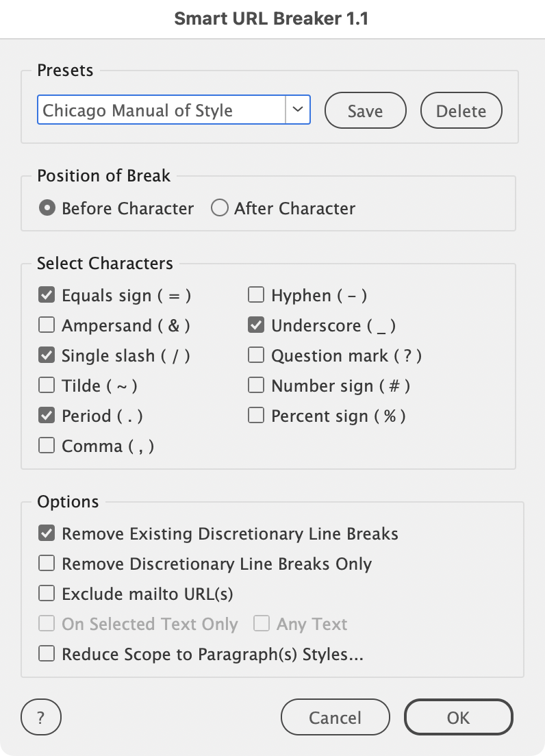
Task: Open the Presets dropdown arrow
Action: [x=298, y=110]
